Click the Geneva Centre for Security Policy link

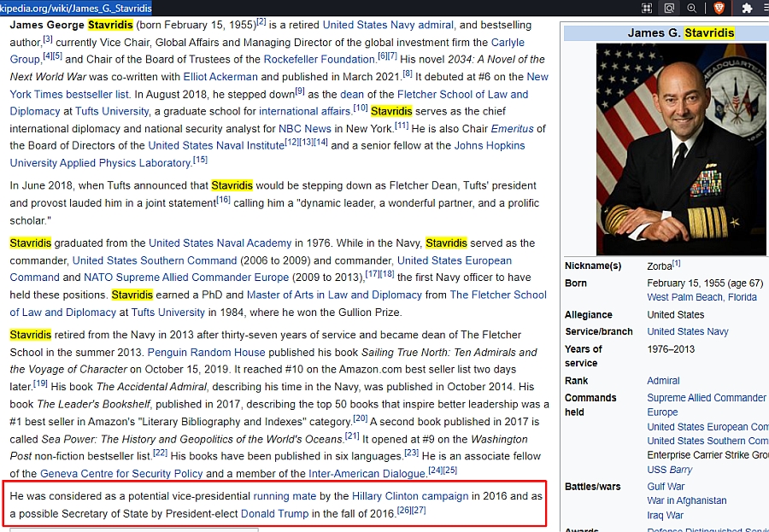coord(121,474)
